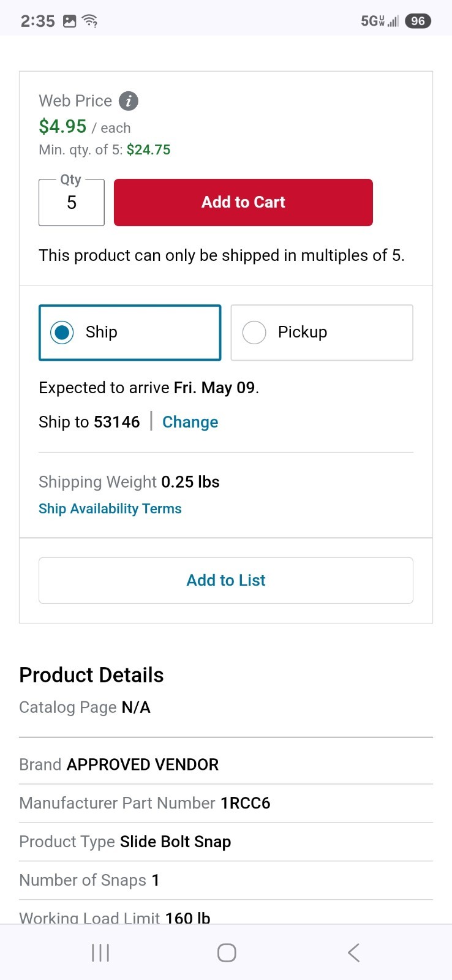The image size is (452, 980).
Task: Select the Ship radio option
Action: [x=130, y=333]
